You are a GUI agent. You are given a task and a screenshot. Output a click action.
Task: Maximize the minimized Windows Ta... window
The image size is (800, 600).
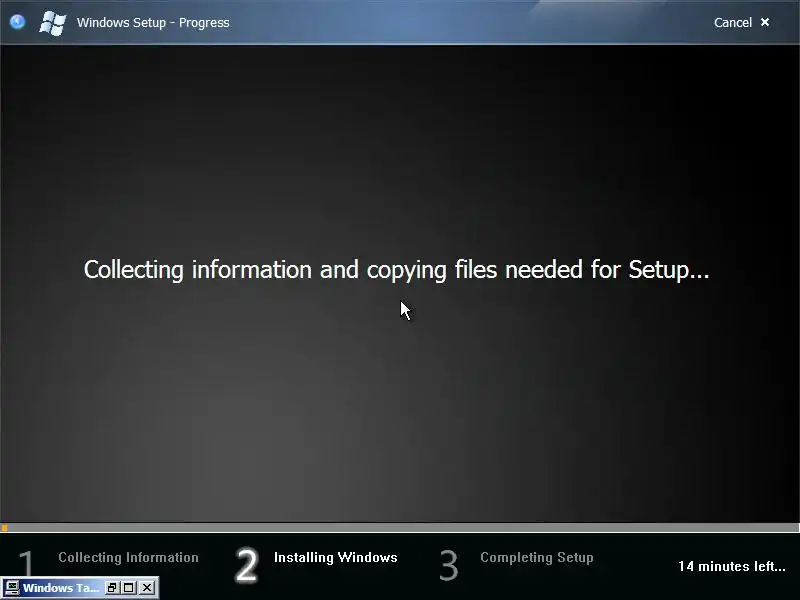tap(129, 588)
